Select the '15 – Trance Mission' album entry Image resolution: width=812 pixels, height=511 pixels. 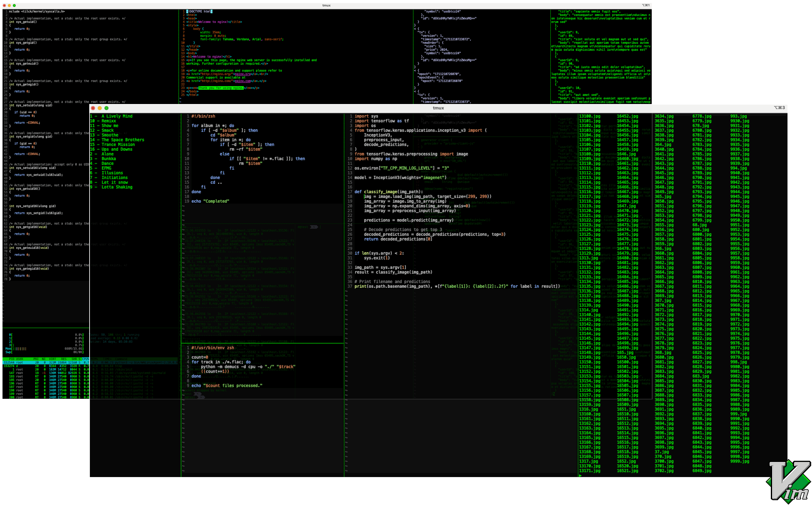tap(112, 144)
